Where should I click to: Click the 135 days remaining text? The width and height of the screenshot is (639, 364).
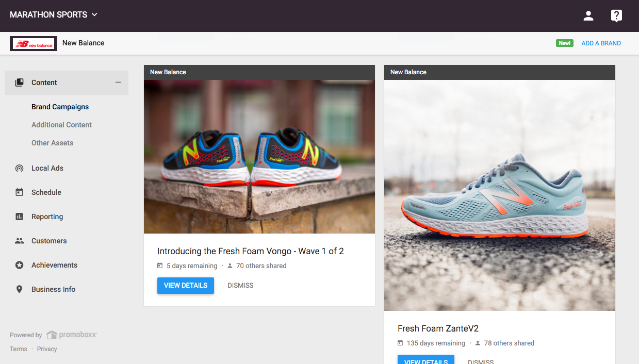(436, 343)
